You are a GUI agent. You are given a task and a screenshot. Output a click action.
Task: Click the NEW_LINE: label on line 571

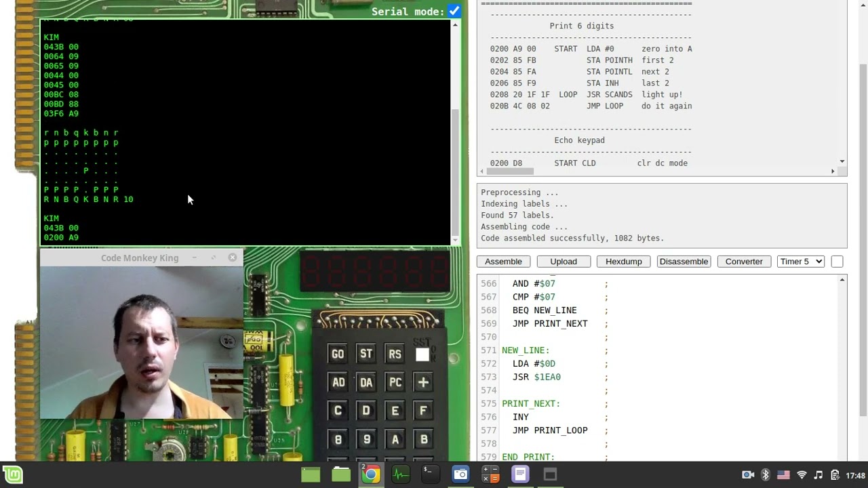[x=526, y=350]
